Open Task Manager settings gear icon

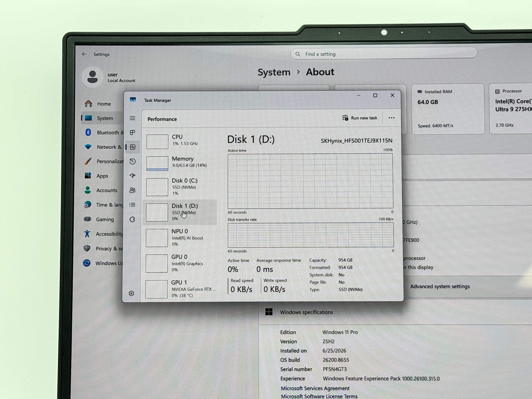pos(131,293)
